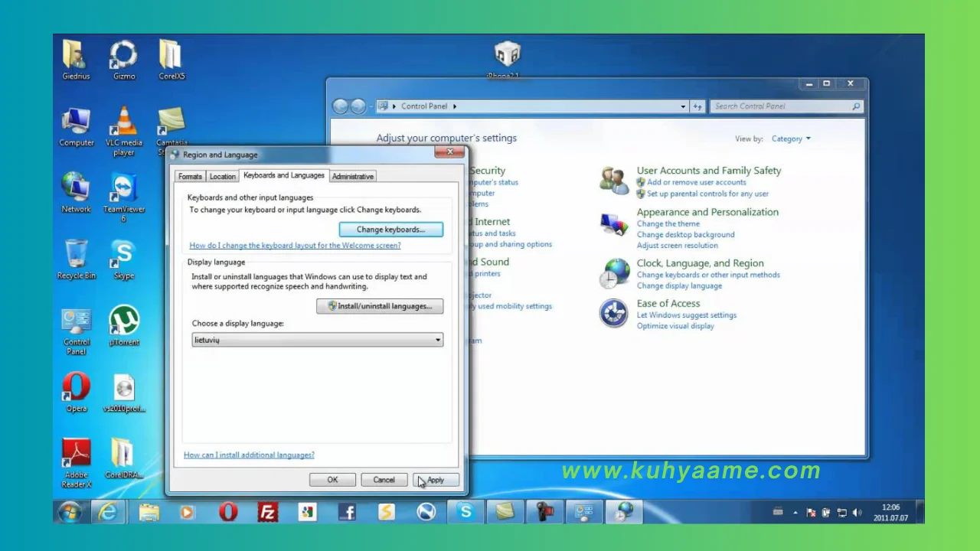The image size is (980, 551).
Task: Launch Opera from desktop shortcut
Action: coord(76,392)
